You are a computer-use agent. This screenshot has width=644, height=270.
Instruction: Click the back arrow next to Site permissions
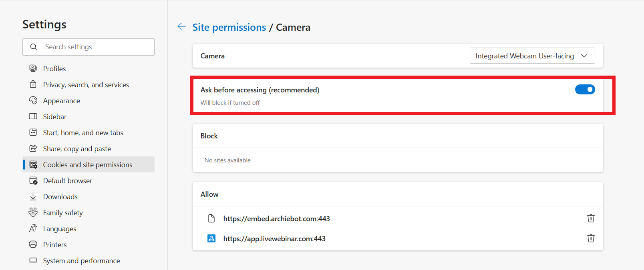tap(181, 27)
